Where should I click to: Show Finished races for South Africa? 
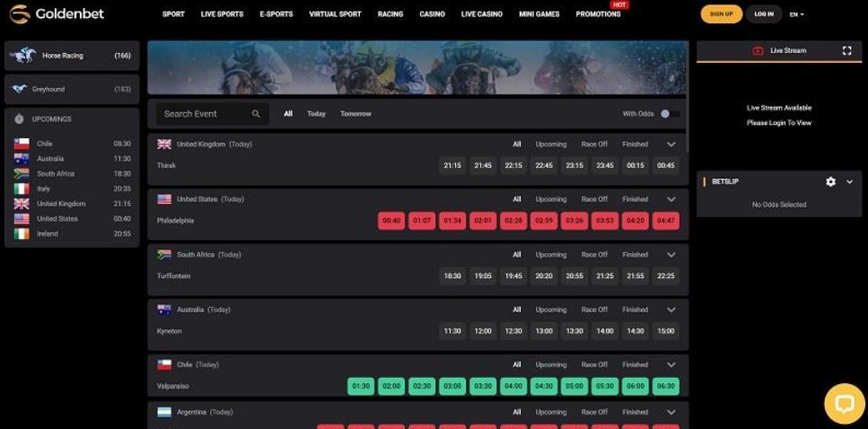click(x=635, y=255)
